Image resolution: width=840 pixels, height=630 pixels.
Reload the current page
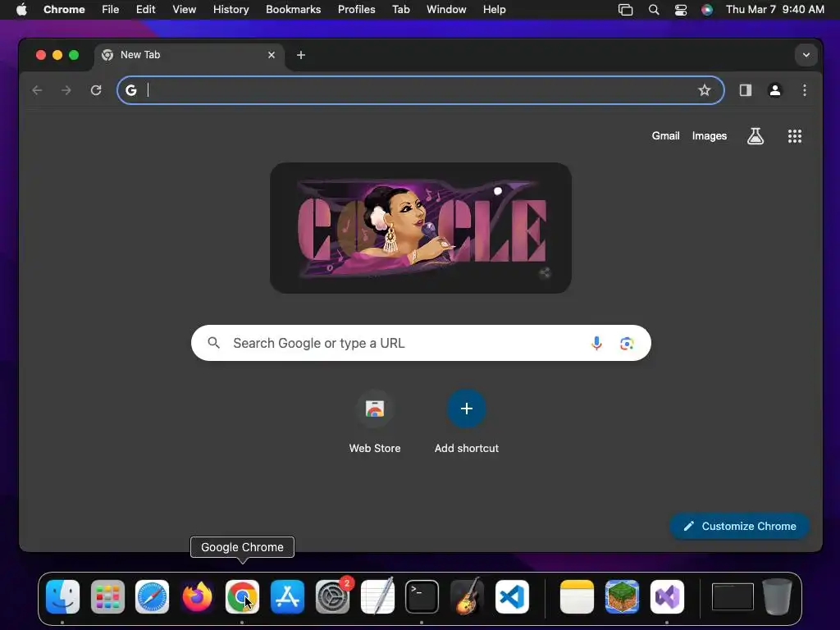(x=96, y=90)
